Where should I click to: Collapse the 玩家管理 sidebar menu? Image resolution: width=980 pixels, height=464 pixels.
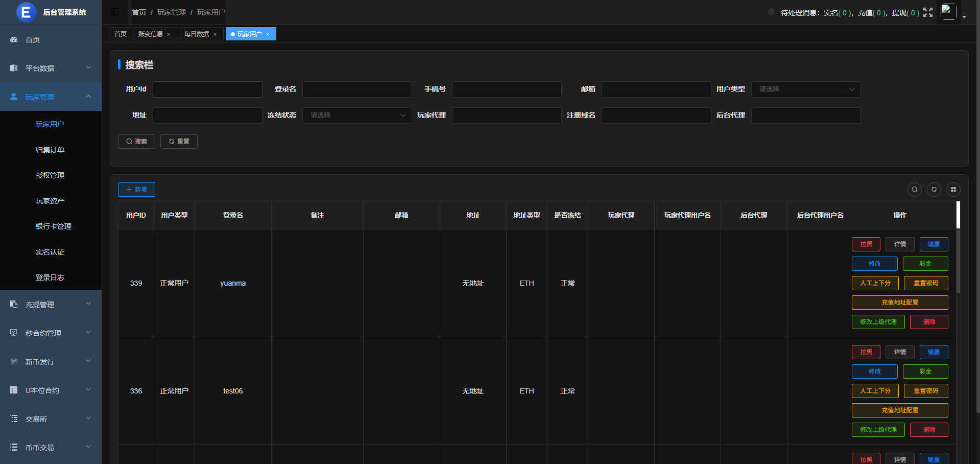(51, 97)
